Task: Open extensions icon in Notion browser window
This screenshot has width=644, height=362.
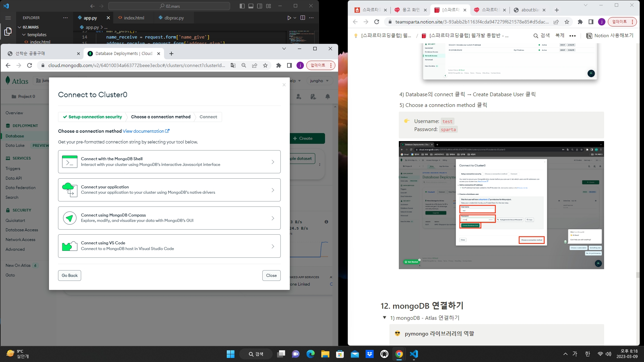Action: pos(580,22)
